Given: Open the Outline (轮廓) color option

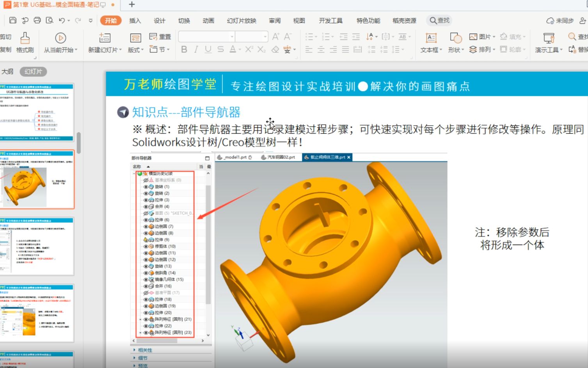Looking at the screenshot, I should (513, 50).
